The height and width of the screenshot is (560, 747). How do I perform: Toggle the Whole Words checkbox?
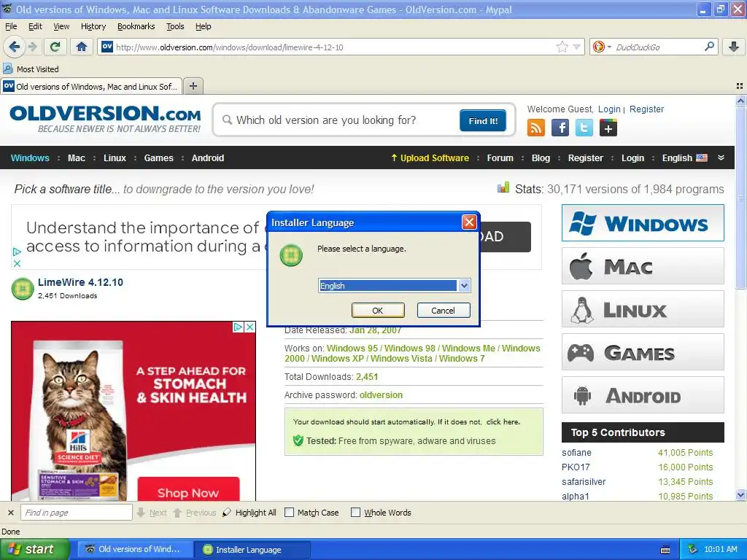pyautogui.click(x=355, y=513)
